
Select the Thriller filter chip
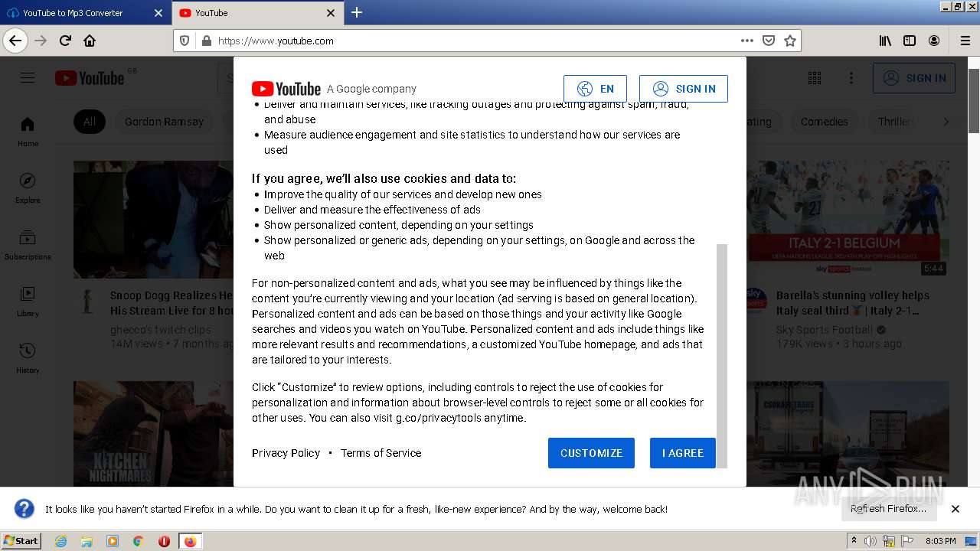coord(894,122)
